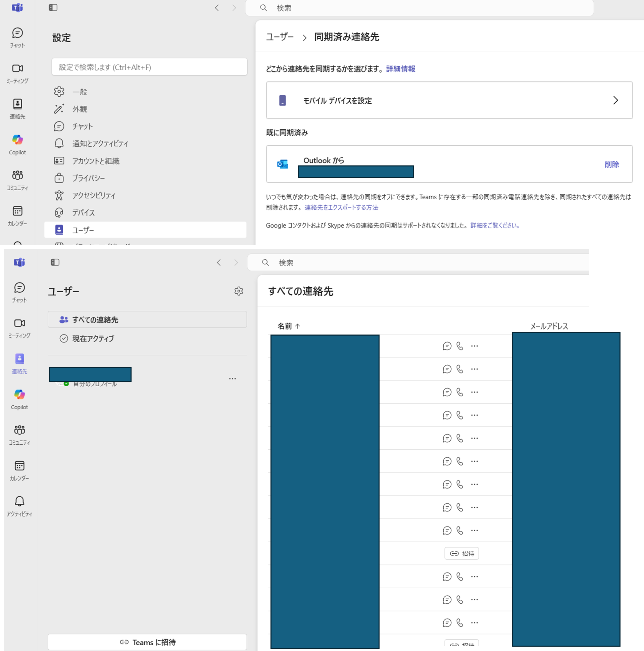Select デバイス settings category

pos(145,213)
